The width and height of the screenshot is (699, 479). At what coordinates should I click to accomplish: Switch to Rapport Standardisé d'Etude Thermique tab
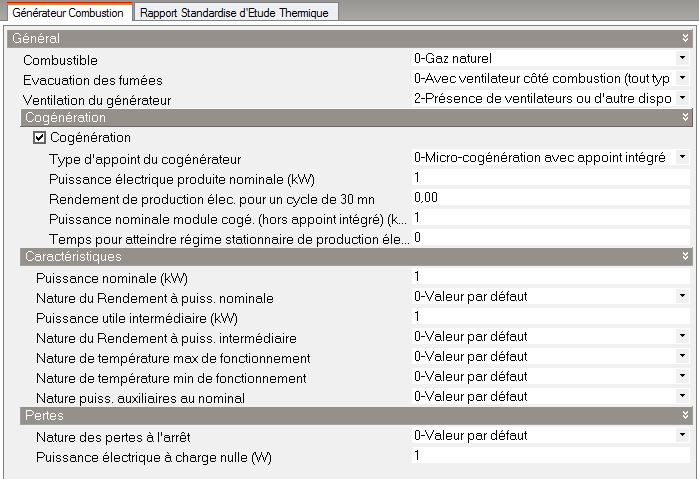(x=237, y=12)
